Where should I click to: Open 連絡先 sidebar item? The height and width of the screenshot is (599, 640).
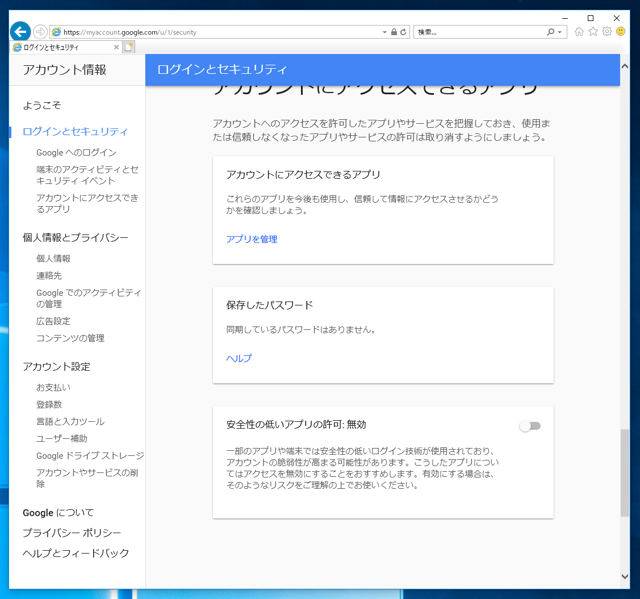(x=49, y=275)
